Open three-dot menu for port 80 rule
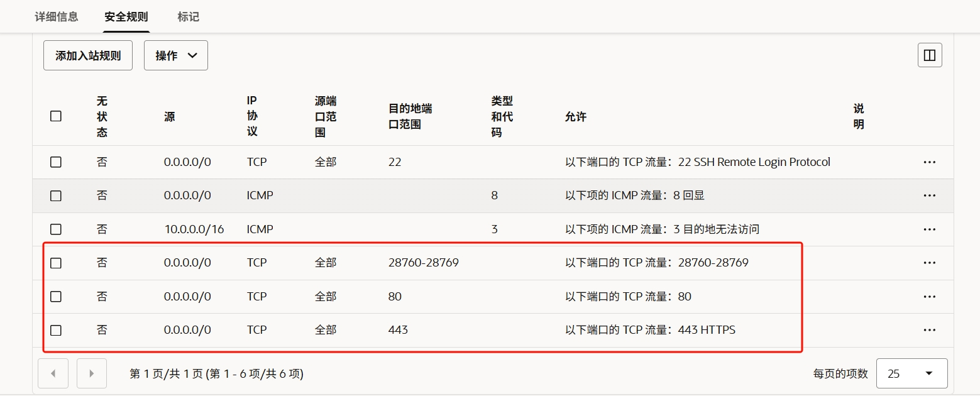 click(930, 297)
